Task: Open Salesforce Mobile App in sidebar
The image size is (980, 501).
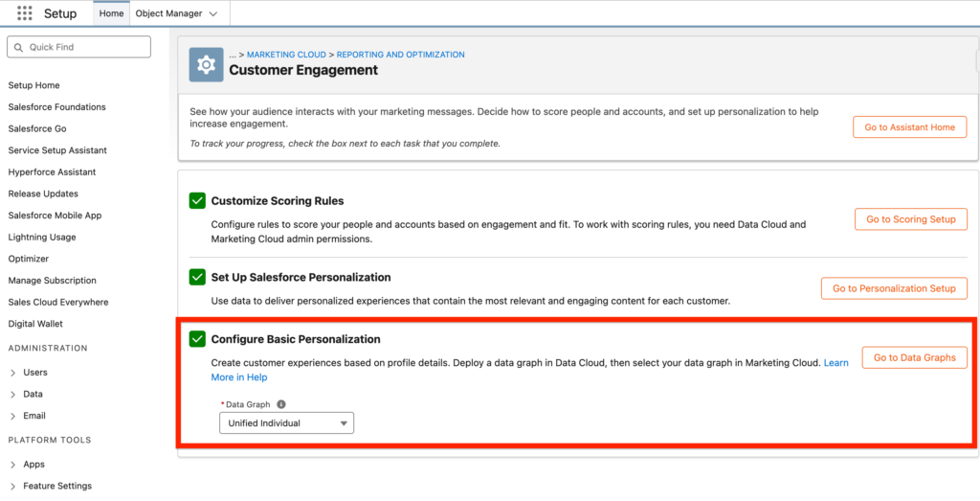Action: coord(55,216)
